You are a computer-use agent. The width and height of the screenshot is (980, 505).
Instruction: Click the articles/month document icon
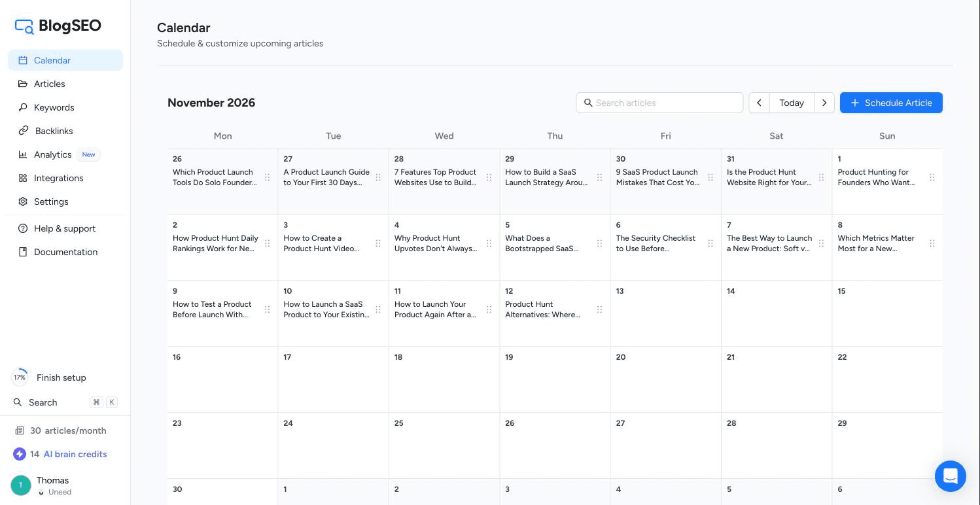[x=19, y=430]
